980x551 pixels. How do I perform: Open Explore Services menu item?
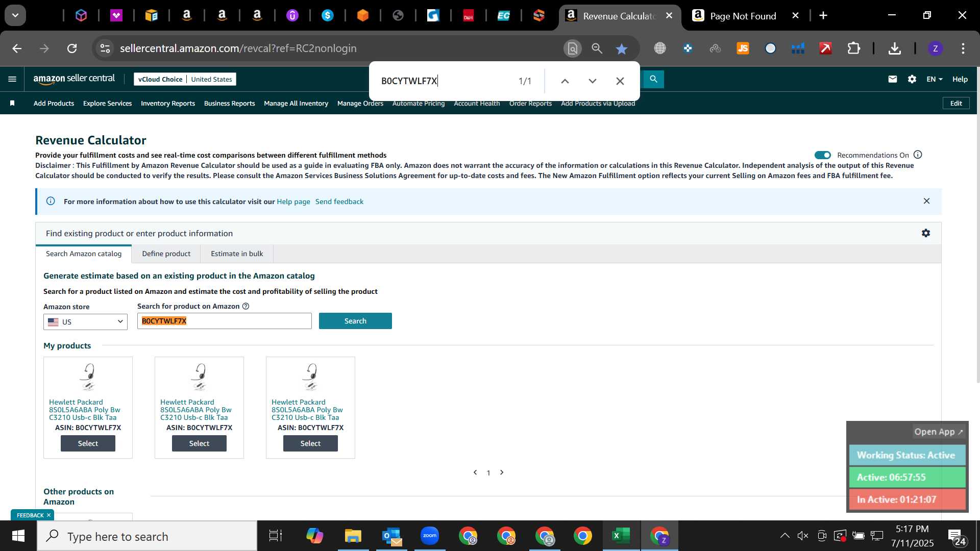click(107, 103)
